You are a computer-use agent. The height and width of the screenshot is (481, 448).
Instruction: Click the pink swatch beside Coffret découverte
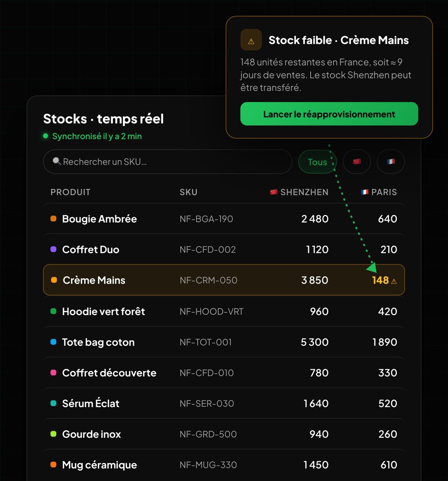point(54,372)
